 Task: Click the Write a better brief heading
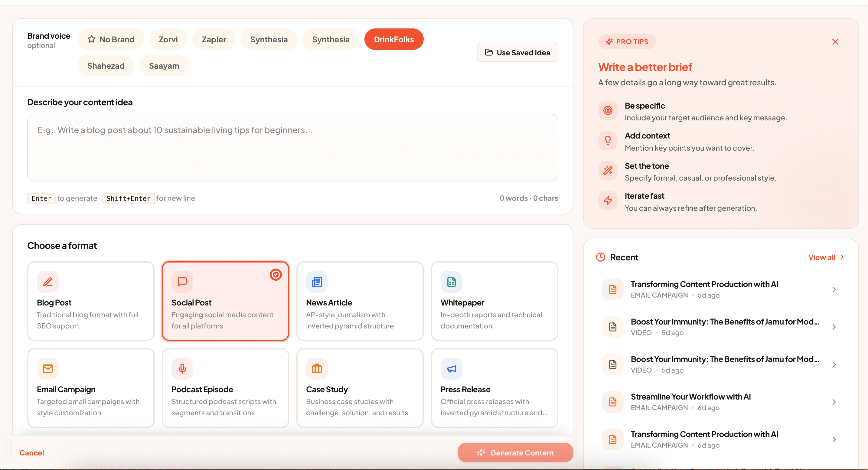[645, 67]
